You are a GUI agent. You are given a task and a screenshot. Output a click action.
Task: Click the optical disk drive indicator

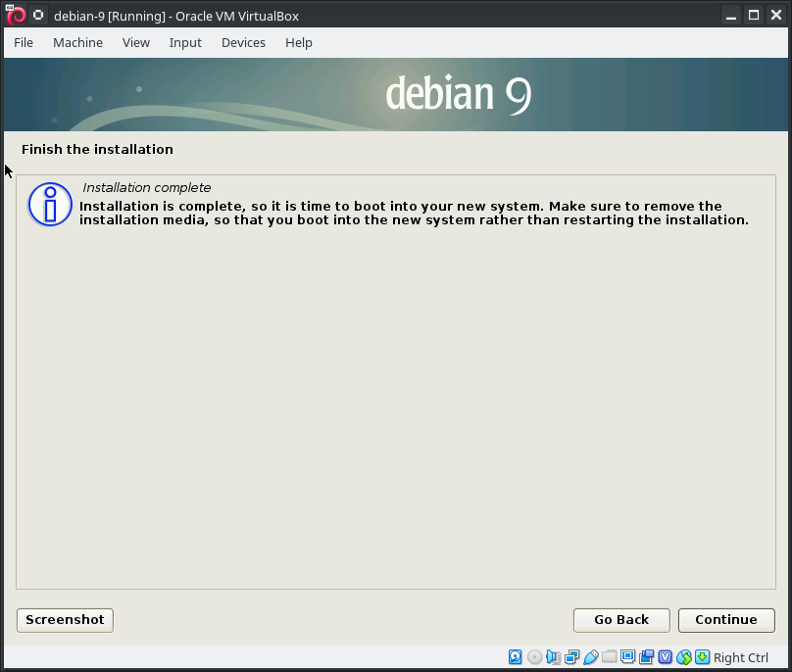click(534, 657)
